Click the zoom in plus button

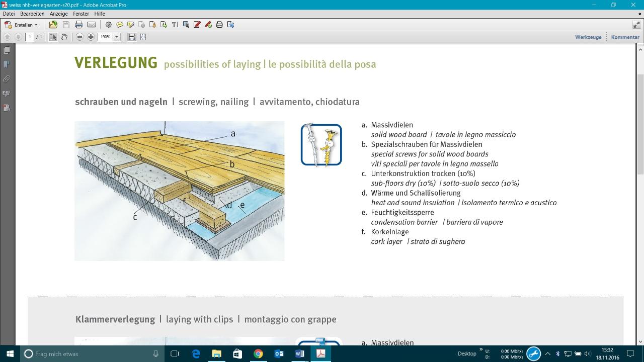[x=91, y=37]
